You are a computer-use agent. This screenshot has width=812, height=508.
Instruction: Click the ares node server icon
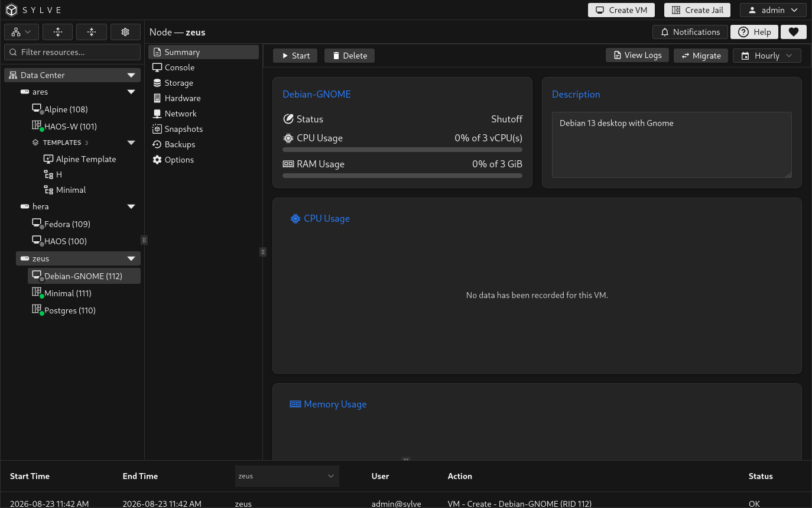[25, 92]
